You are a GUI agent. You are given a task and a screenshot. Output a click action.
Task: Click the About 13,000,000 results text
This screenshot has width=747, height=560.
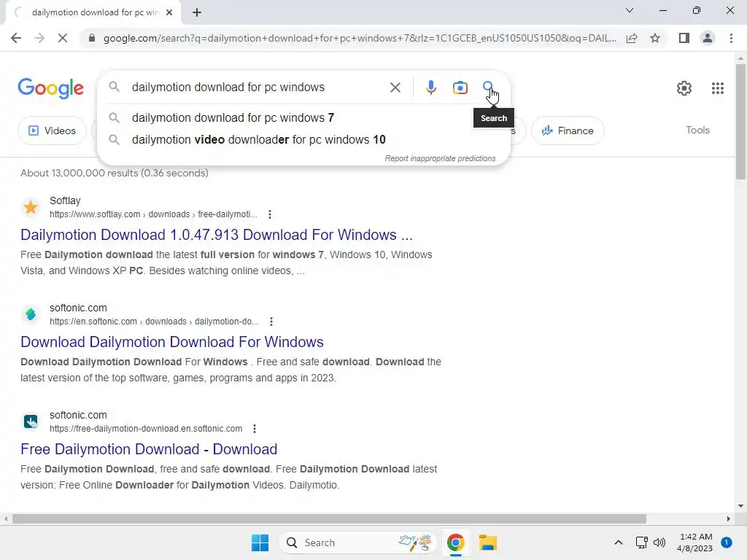click(115, 173)
